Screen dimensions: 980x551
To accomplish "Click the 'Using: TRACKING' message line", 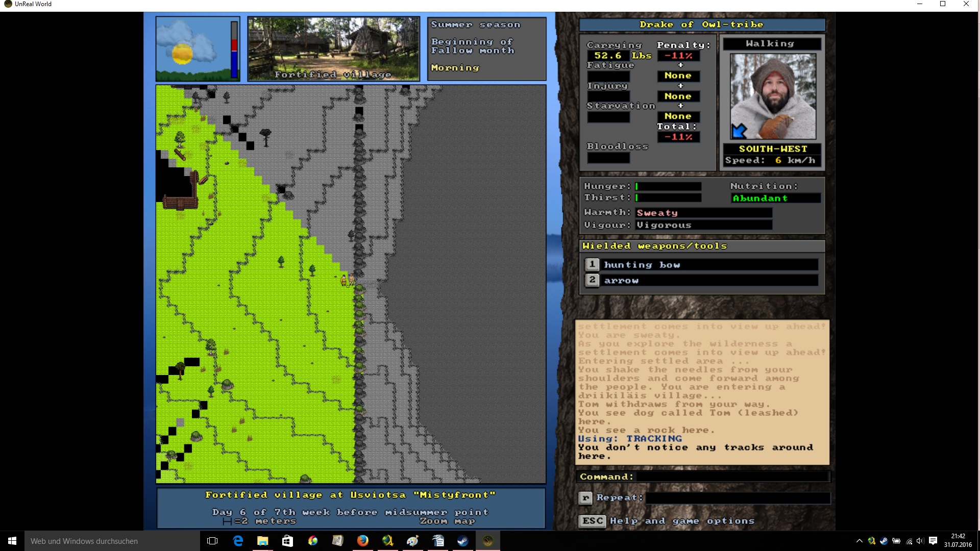I will [x=630, y=439].
